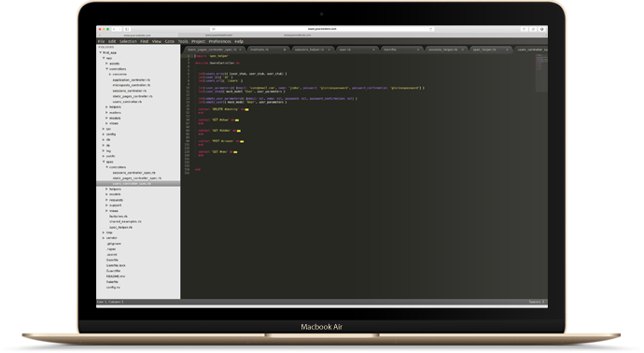Click the reload icon in the address bar
Viewport: 644px width, 353px height.
(x=431, y=29)
